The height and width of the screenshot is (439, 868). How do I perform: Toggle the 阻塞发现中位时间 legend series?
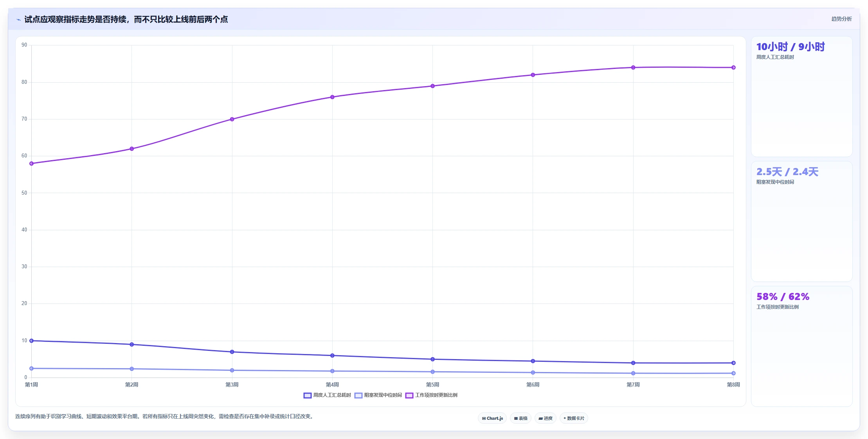click(x=378, y=395)
